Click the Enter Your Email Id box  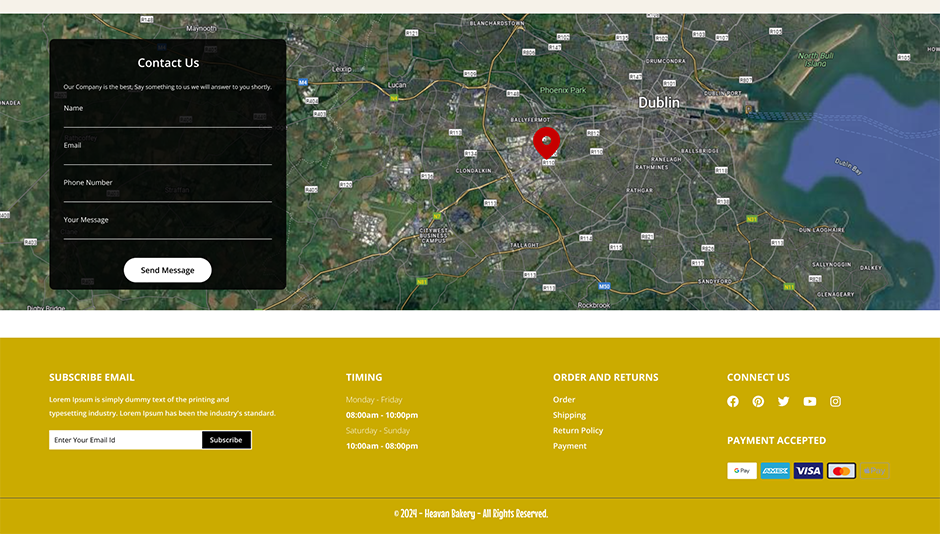tap(125, 440)
